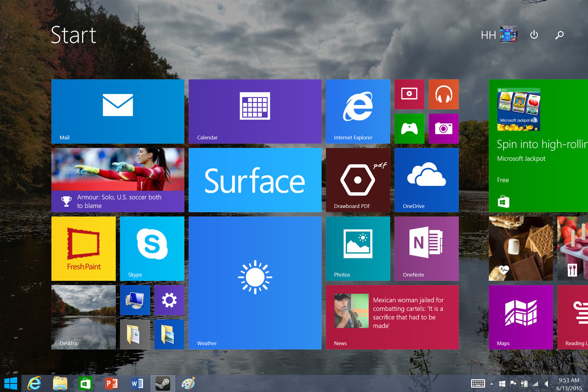Viewport: 588px width, 392px height.
Task: Open the Microsoft Jackpot Store promo tile
Action: coord(538,146)
